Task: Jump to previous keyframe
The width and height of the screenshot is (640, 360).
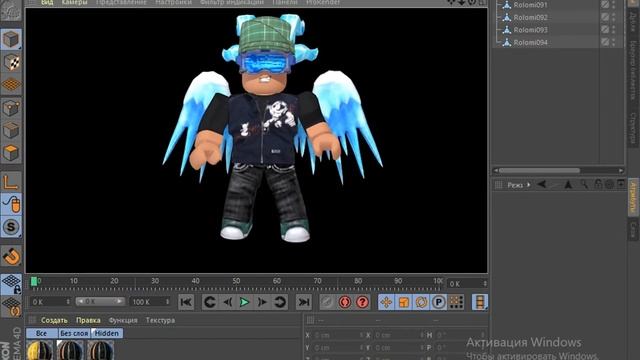Action: 210,302
